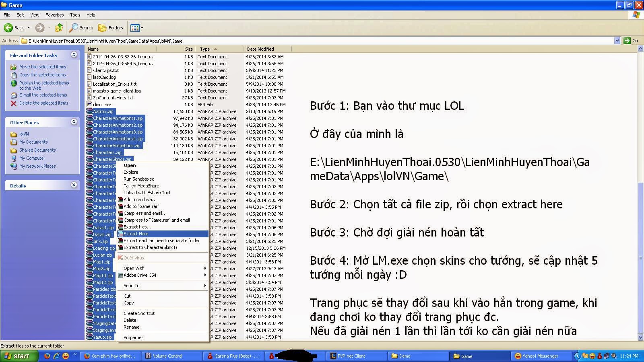Expand the Adobe Drive CS4 submenu
The height and width of the screenshot is (362, 644).
pos(163,275)
